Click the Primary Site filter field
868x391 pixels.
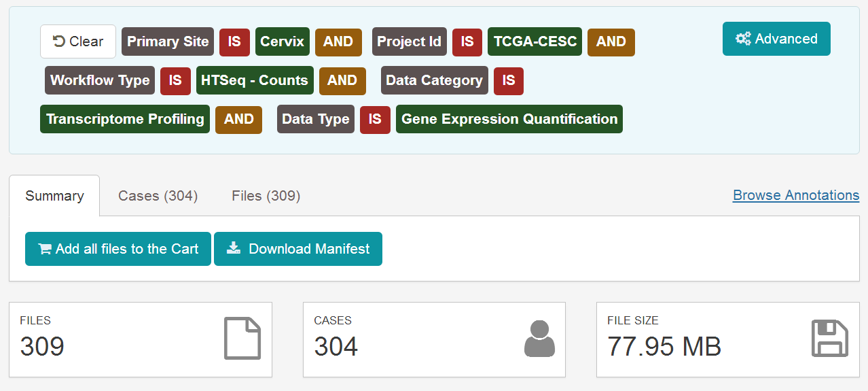(168, 41)
